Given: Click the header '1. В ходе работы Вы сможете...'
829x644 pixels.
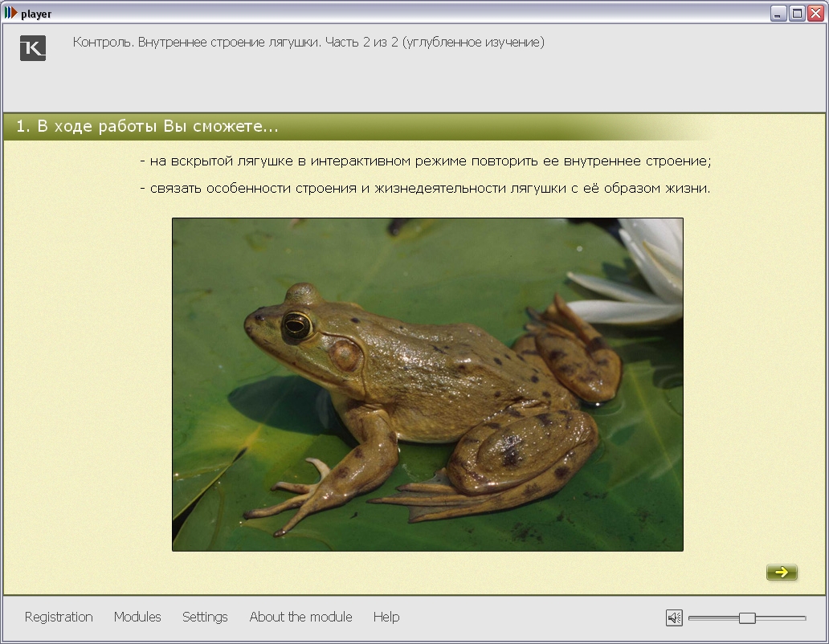Looking at the screenshot, I should 147,127.
